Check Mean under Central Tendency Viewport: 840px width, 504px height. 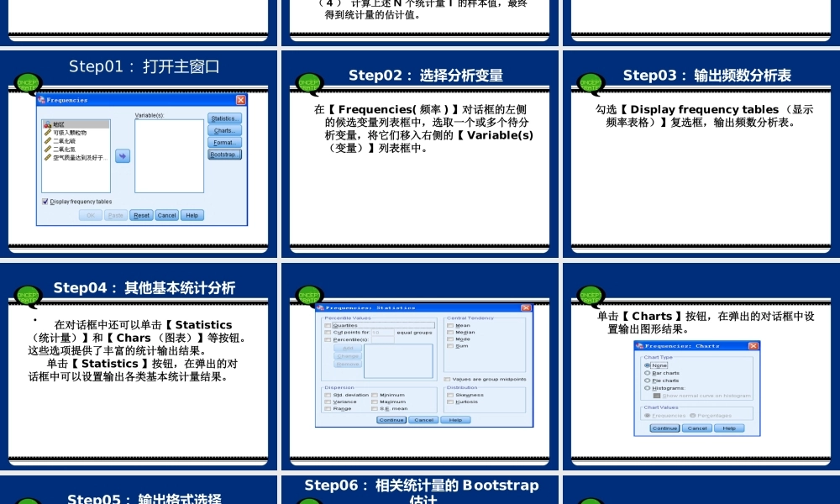(450, 325)
